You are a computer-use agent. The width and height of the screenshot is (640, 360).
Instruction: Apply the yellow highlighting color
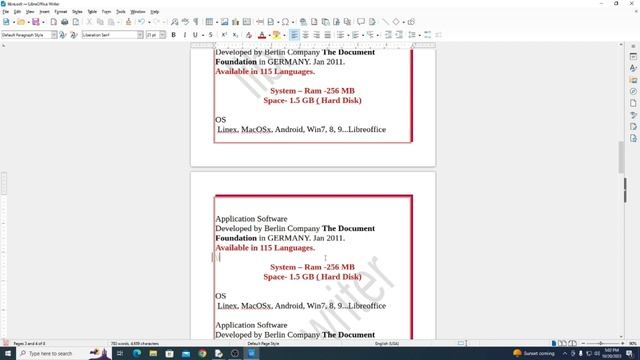276,35
